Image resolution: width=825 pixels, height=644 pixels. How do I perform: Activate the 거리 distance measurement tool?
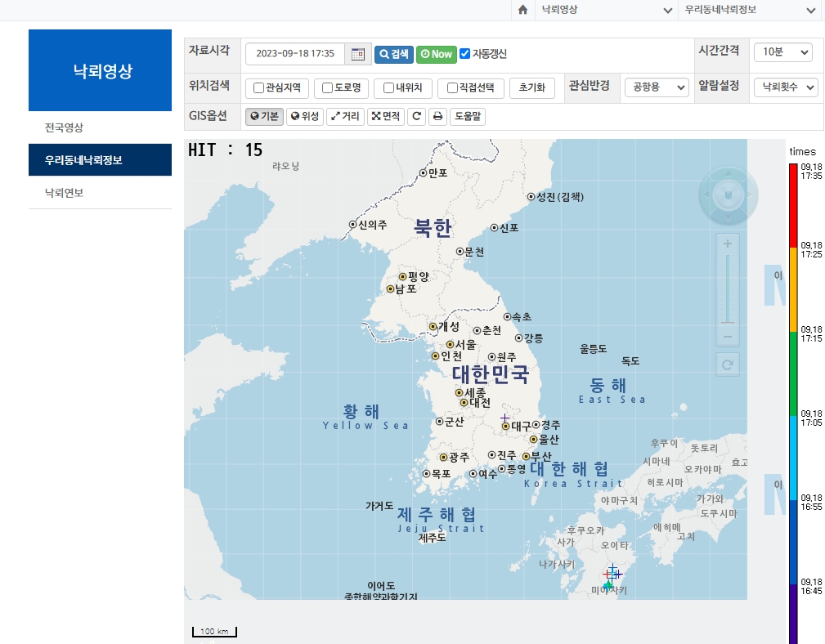pos(346,116)
